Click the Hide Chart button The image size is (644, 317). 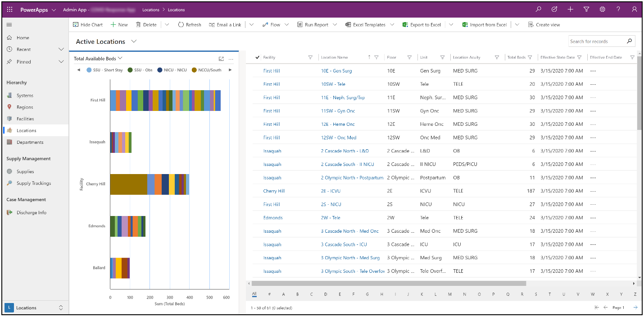pyautogui.click(x=88, y=25)
